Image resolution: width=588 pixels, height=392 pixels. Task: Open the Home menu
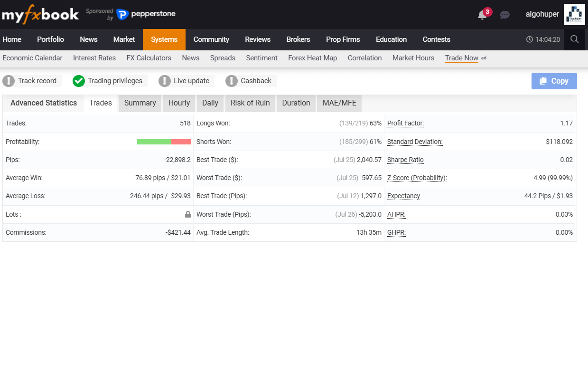click(12, 39)
